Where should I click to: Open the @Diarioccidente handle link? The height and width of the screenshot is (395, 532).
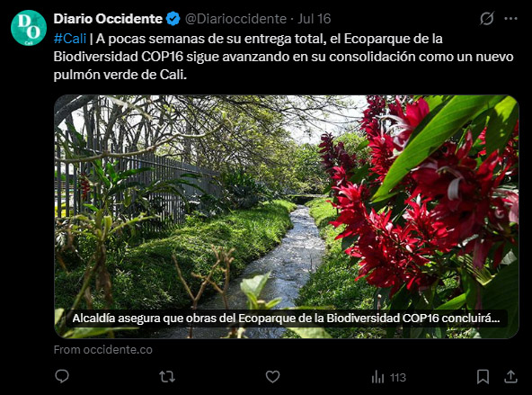click(235, 19)
